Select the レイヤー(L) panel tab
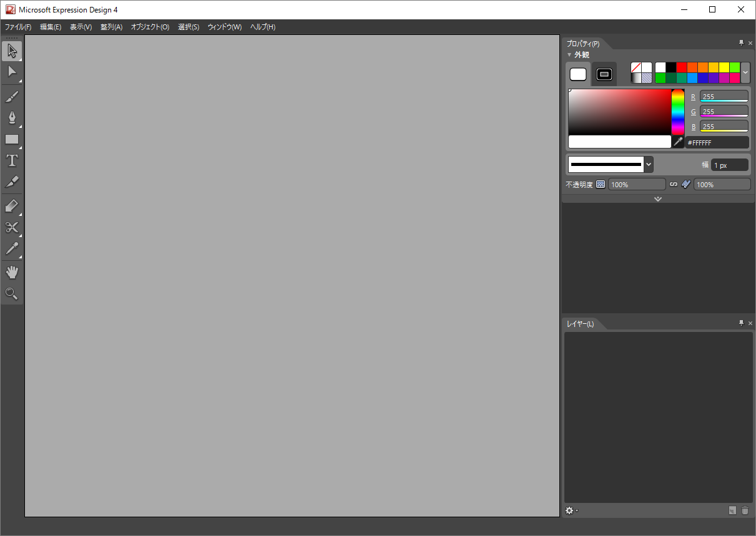Screen dimensions: 756x536 coord(580,324)
